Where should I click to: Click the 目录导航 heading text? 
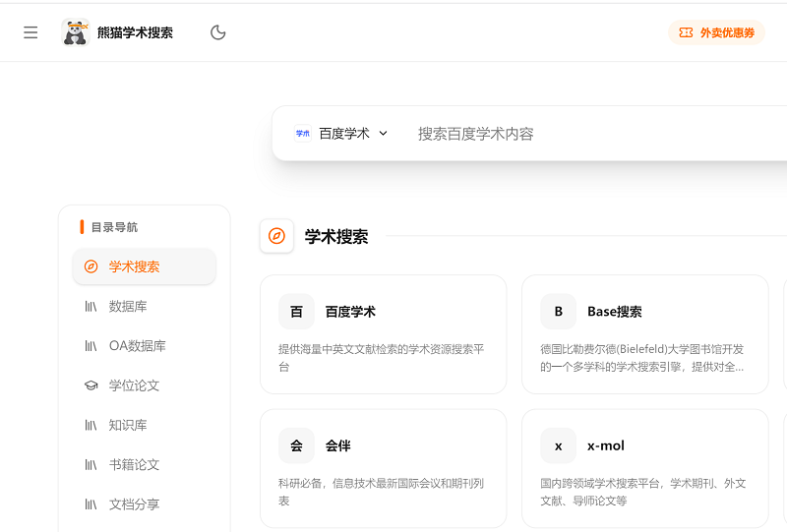(x=114, y=227)
